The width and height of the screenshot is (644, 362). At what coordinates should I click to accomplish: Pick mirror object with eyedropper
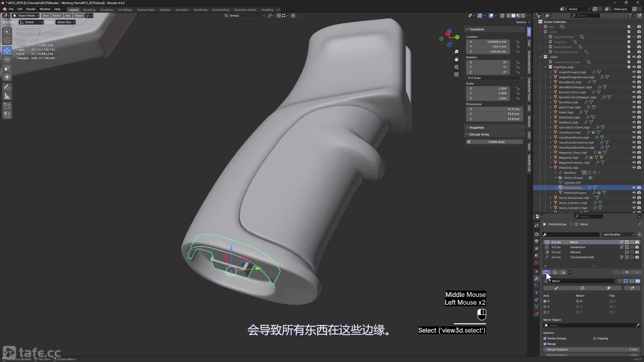[x=638, y=325]
